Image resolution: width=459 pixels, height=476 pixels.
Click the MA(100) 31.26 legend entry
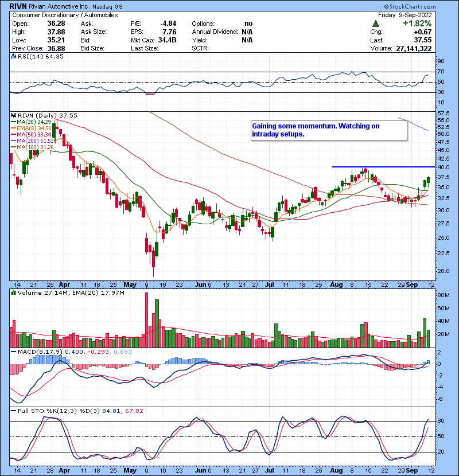[33, 147]
